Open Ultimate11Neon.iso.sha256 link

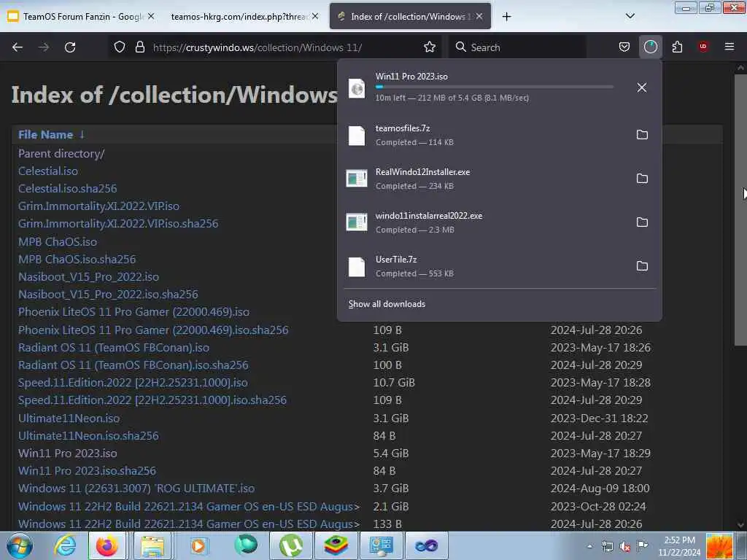point(88,436)
